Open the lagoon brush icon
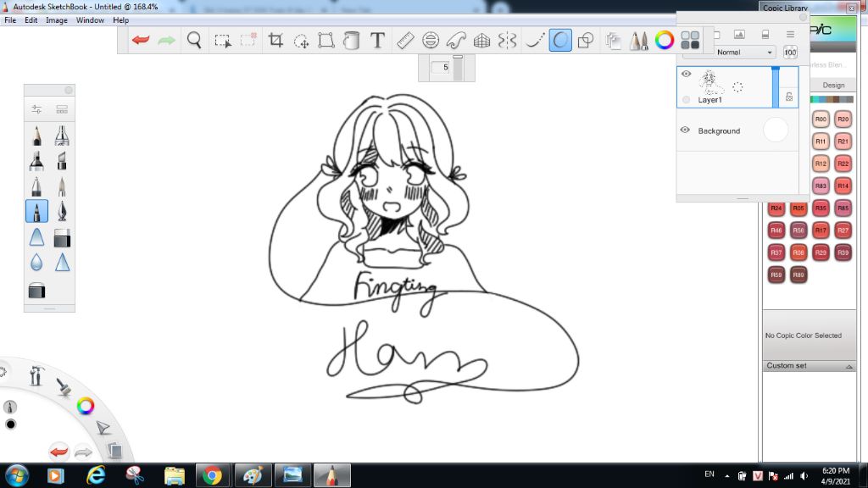Image resolution: width=868 pixels, height=488 pixels. [x=64, y=386]
